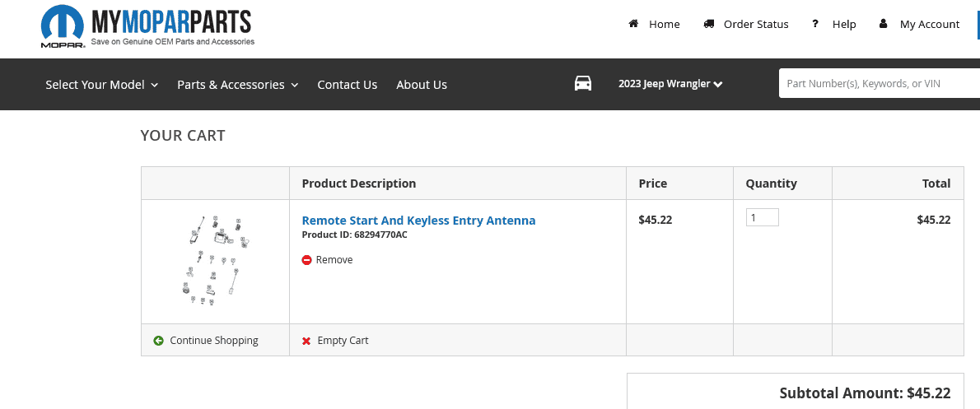Screen dimensions: 980x409
Task: Open My Account link
Action: [x=930, y=25]
